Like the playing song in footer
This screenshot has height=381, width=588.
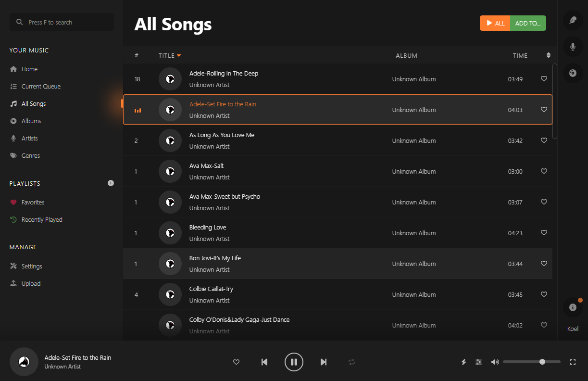tap(236, 362)
